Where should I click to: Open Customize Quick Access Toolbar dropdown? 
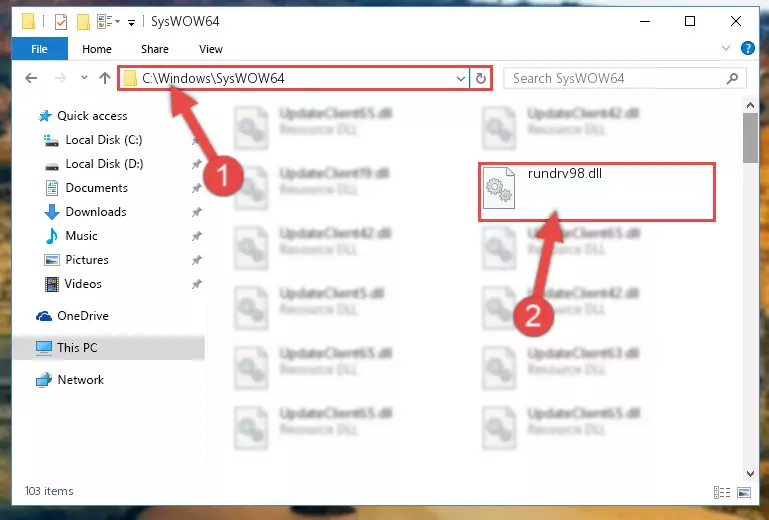point(131,22)
